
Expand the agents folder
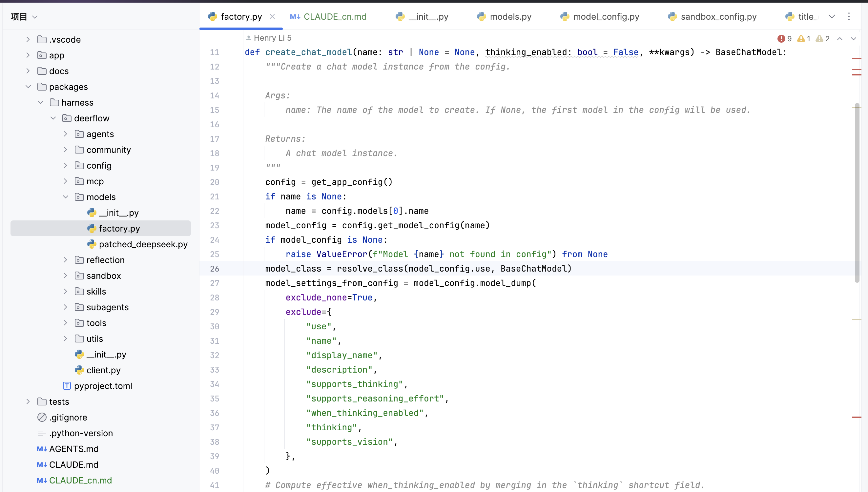(66, 134)
